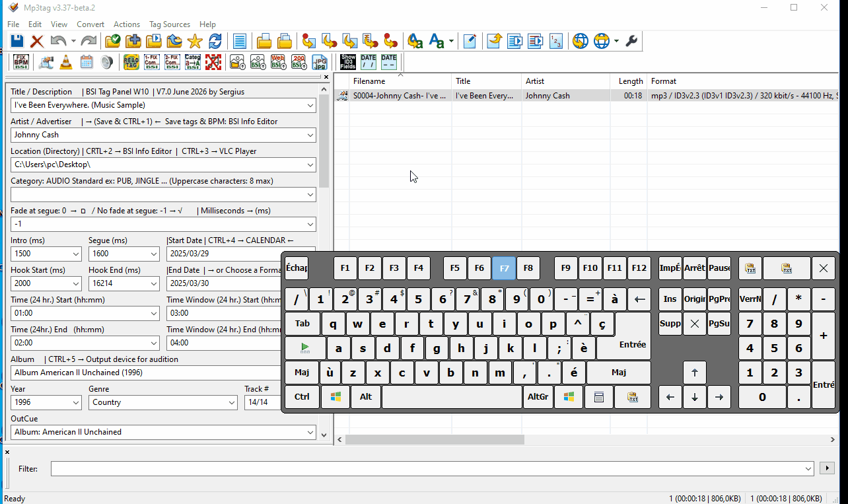The width and height of the screenshot is (848, 504).
Task: Click the FIX BPM BSI icon
Action: tap(21, 62)
